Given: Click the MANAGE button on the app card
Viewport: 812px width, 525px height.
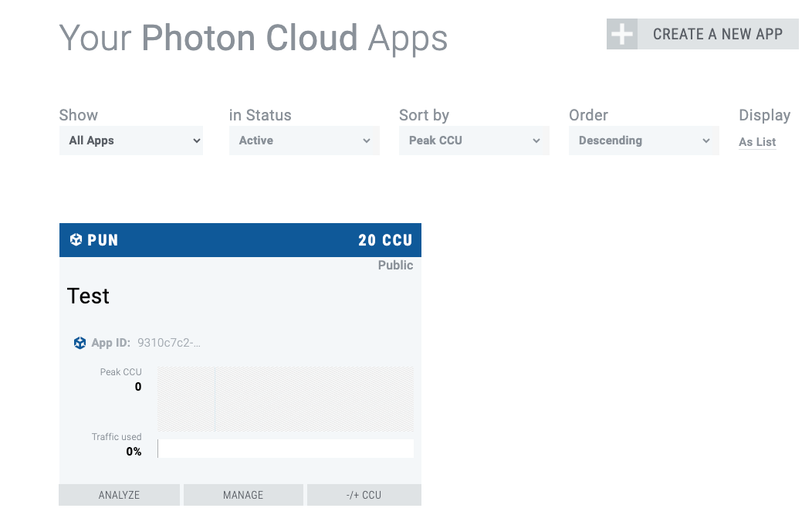Looking at the screenshot, I should [x=243, y=495].
